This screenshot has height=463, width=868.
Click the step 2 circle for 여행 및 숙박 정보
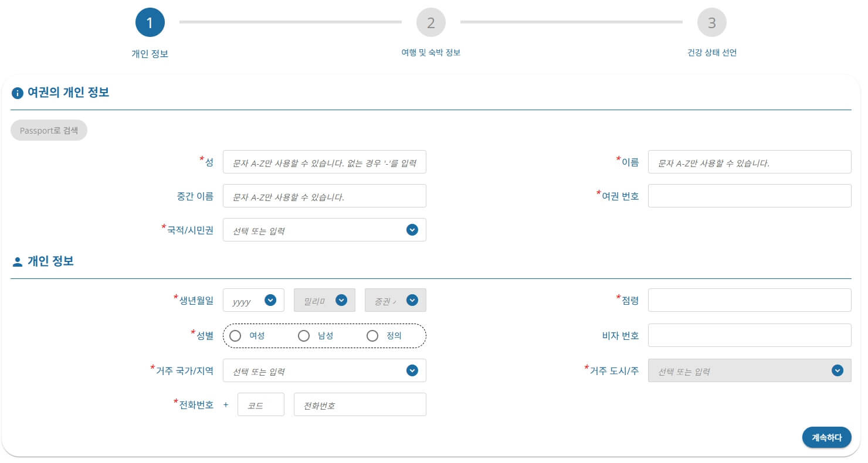pyautogui.click(x=431, y=23)
